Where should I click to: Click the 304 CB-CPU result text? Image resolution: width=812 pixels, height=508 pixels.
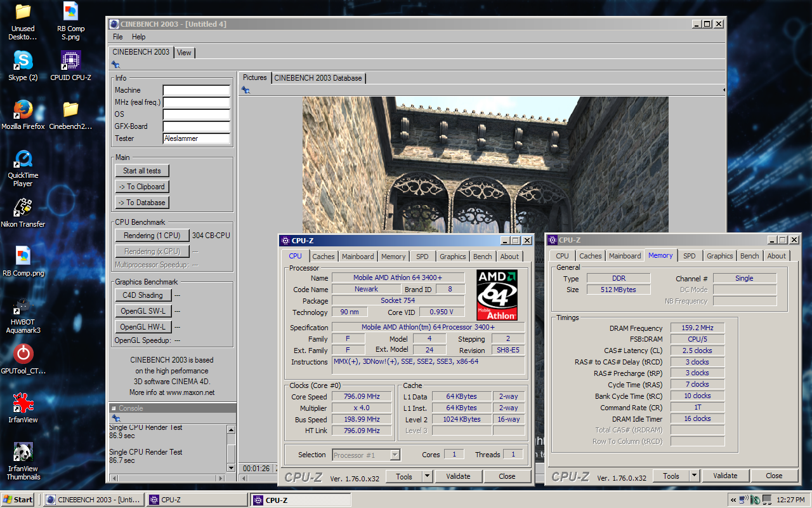pyautogui.click(x=211, y=236)
